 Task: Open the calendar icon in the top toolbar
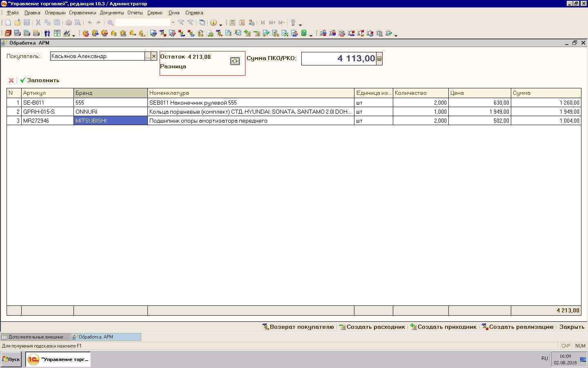(242, 23)
